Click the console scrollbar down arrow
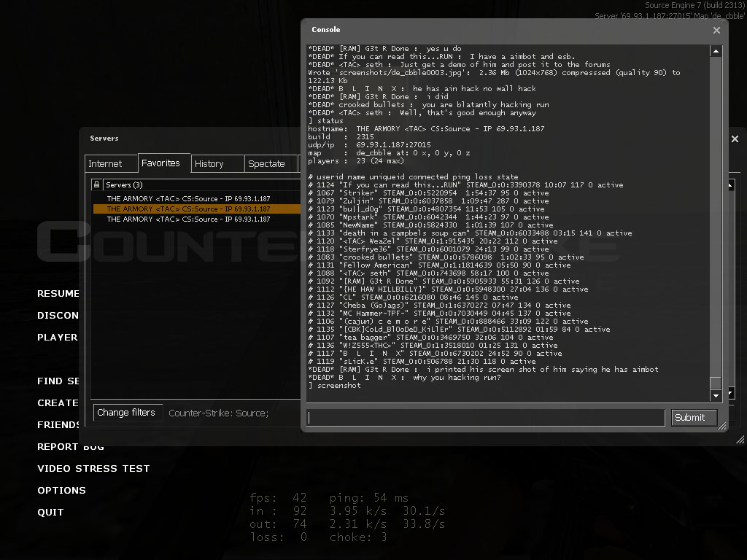This screenshot has width=747, height=560. click(x=716, y=395)
